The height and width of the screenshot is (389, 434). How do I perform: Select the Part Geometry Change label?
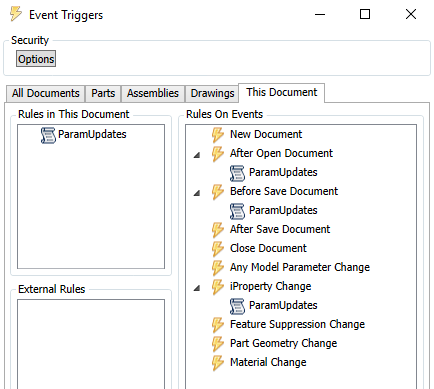click(x=284, y=343)
